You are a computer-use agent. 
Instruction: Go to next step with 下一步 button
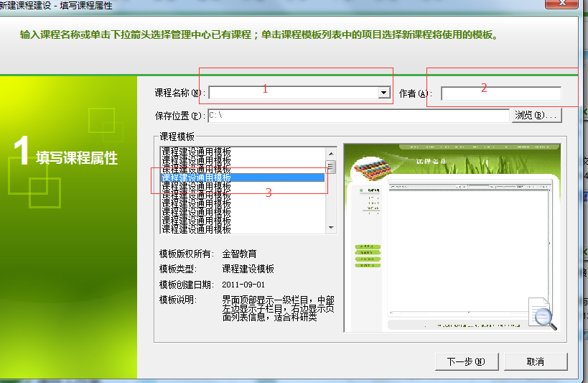click(x=465, y=361)
